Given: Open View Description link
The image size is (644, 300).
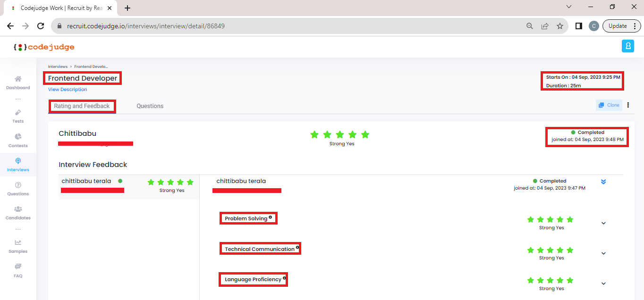Looking at the screenshot, I should tap(67, 89).
